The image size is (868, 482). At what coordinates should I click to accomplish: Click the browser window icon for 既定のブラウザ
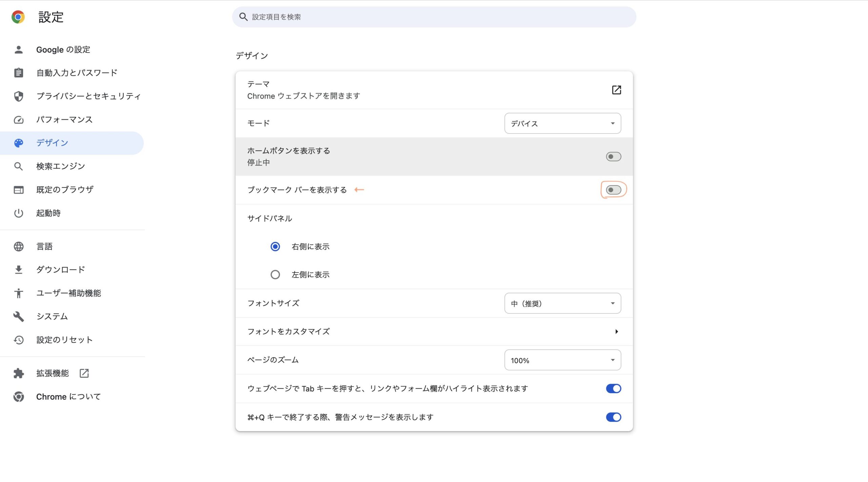click(x=19, y=190)
